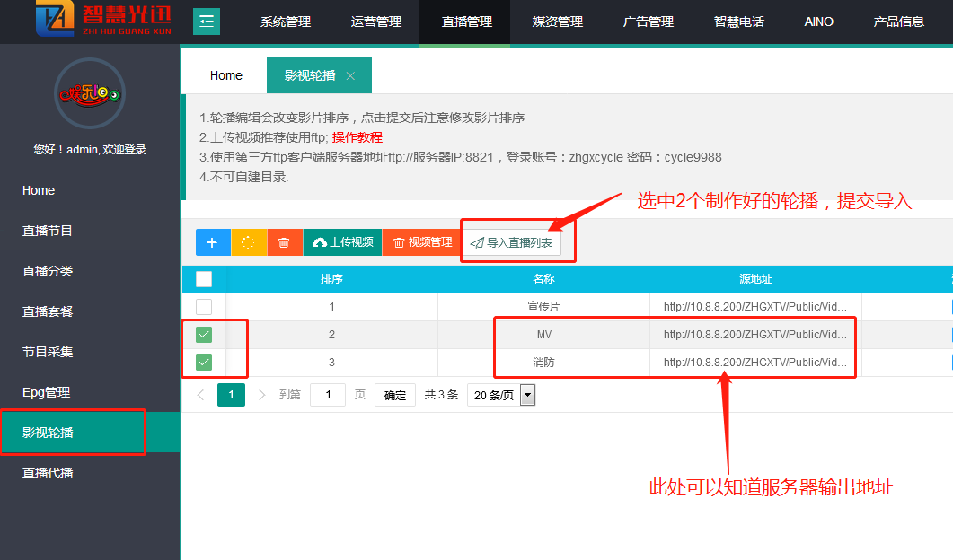Click the page number input field
Screen dimensions: 953x560
click(x=328, y=395)
